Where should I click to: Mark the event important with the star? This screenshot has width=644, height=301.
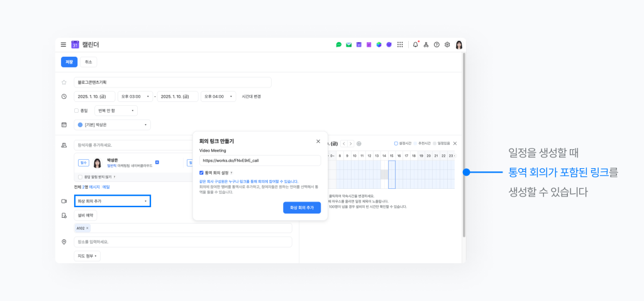tap(64, 82)
